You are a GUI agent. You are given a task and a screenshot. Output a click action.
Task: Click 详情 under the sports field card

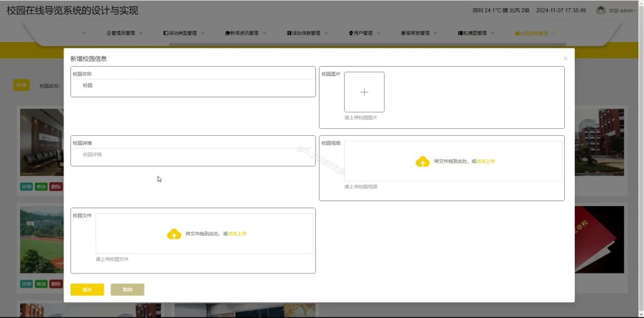pyautogui.click(x=26, y=284)
